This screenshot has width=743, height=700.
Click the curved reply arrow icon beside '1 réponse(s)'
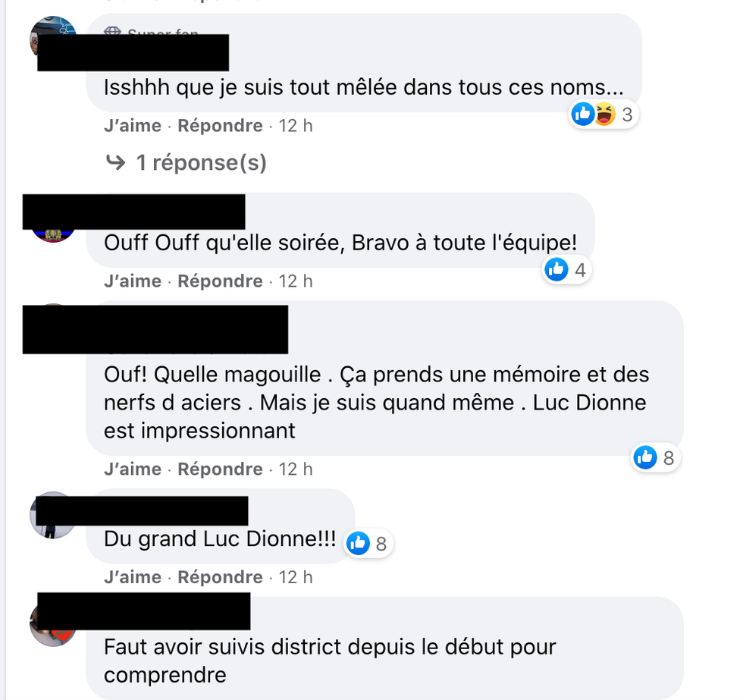pyautogui.click(x=115, y=162)
